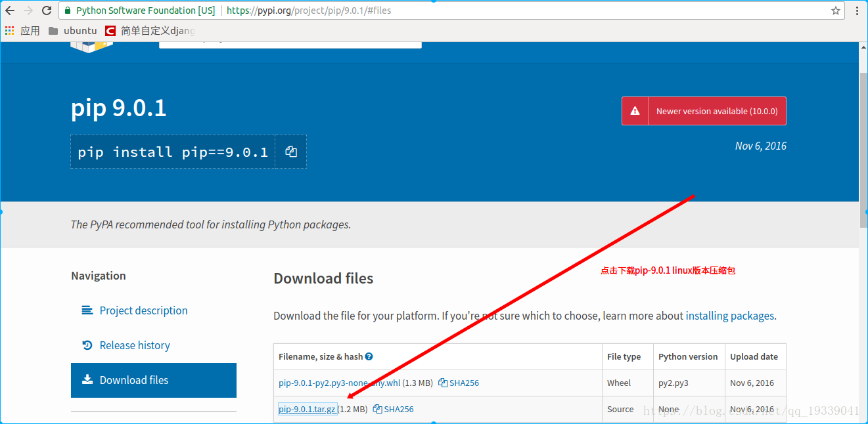
Task: Bookmark this page with star icon
Action: 836,11
